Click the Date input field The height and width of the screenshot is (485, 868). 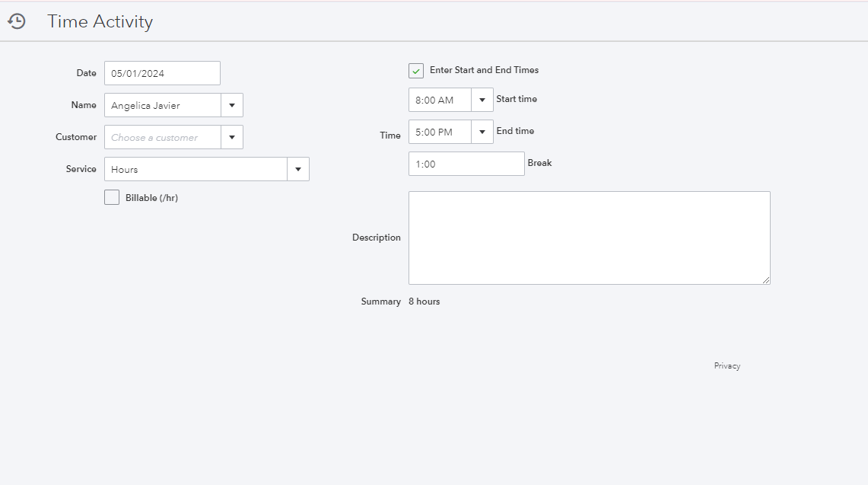coord(162,73)
